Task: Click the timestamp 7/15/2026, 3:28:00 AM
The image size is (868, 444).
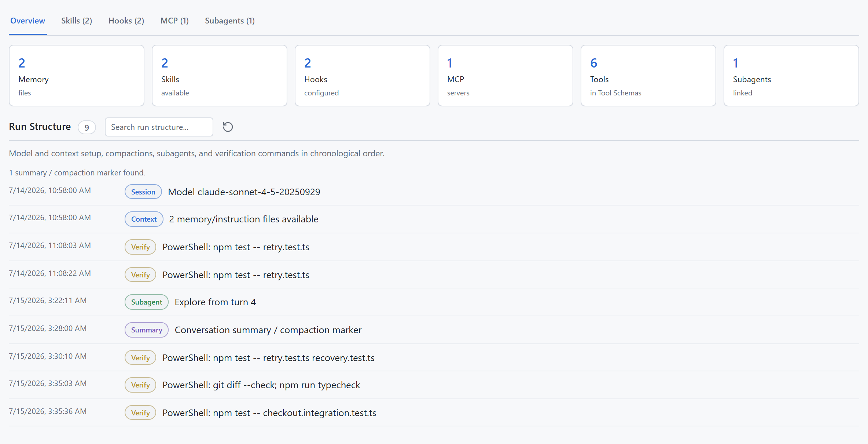Action: tap(48, 328)
